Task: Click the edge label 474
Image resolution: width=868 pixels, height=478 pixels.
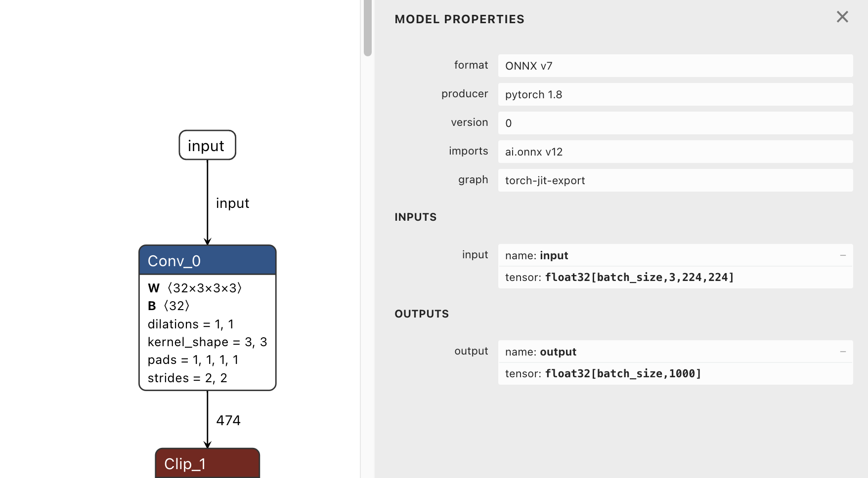Action: point(228,420)
